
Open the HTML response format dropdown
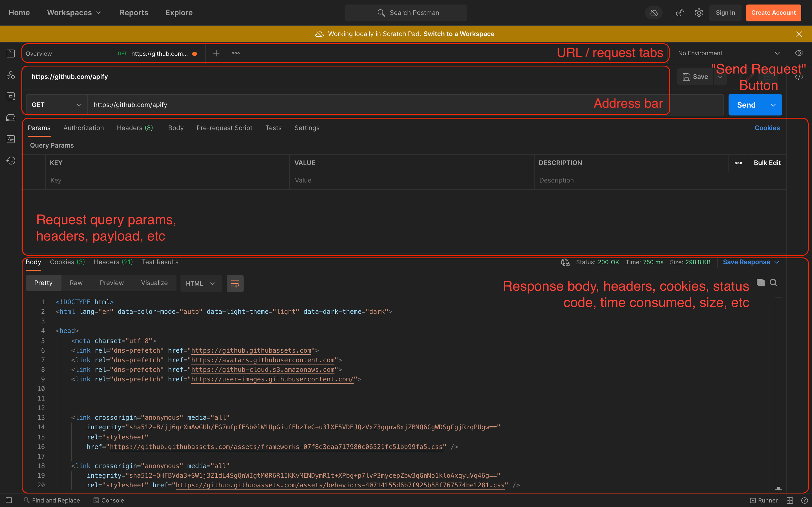pyautogui.click(x=201, y=283)
